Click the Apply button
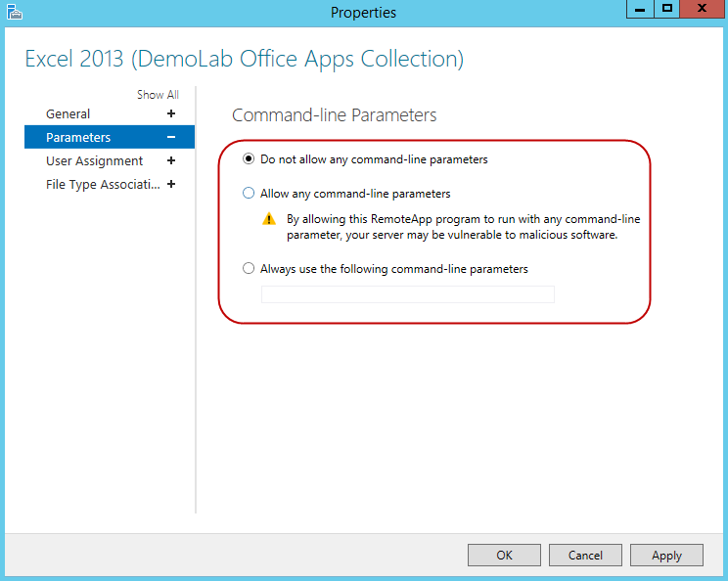 666,555
